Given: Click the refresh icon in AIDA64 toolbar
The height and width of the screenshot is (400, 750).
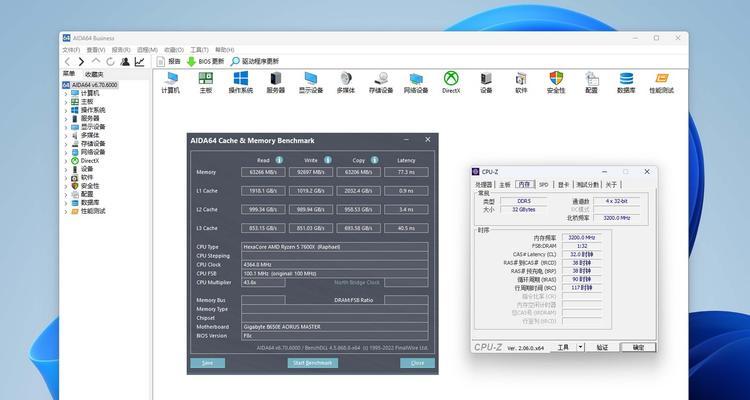Looking at the screenshot, I should click(x=110, y=62).
